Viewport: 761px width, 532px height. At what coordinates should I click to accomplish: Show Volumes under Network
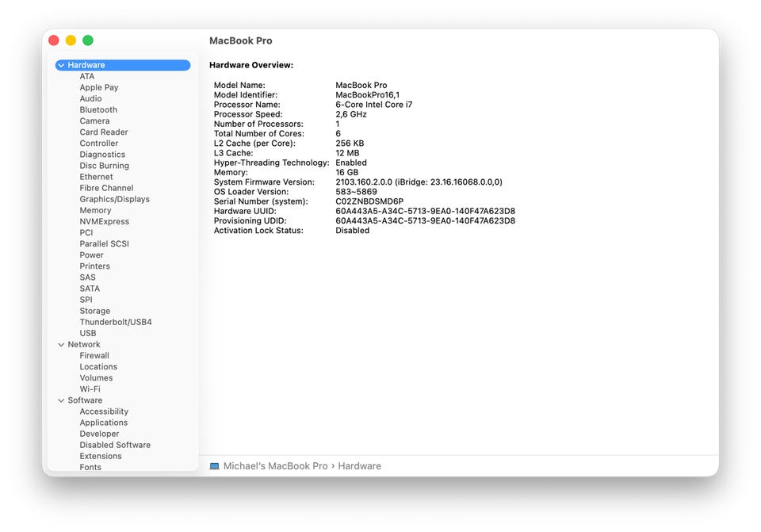pos(96,377)
